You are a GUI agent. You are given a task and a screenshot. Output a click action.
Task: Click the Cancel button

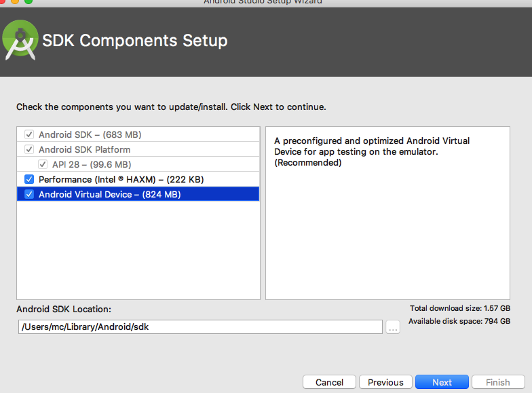[329, 382]
